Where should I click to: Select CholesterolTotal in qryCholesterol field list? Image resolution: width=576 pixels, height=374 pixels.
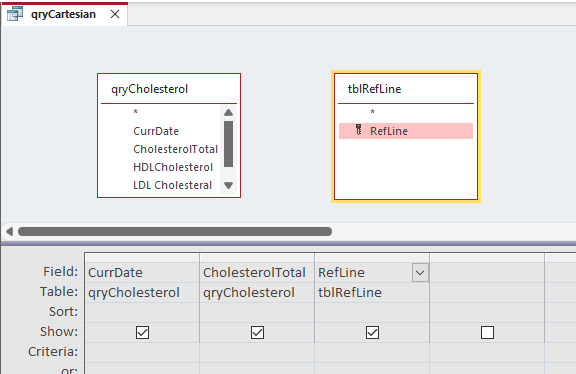point(175,149)
